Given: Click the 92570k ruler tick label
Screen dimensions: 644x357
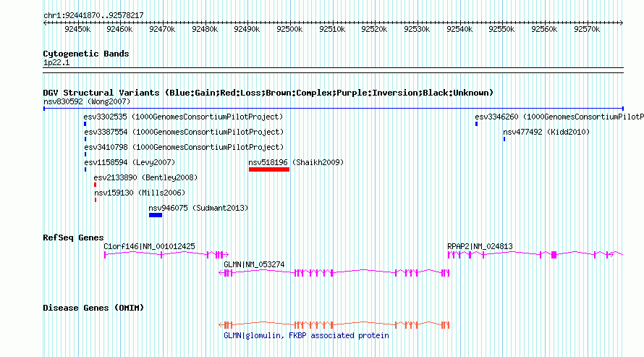Looking at the screenshot, I should 587,29.
